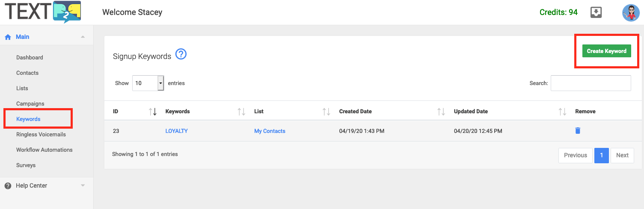
Task: Sort table by ID column arrows
Action: tap(153, 112)
